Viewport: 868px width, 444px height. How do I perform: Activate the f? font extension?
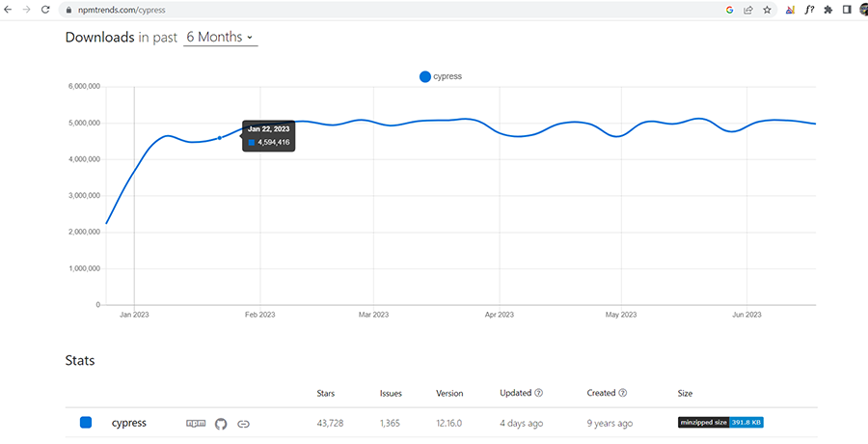tap(809, 10)
